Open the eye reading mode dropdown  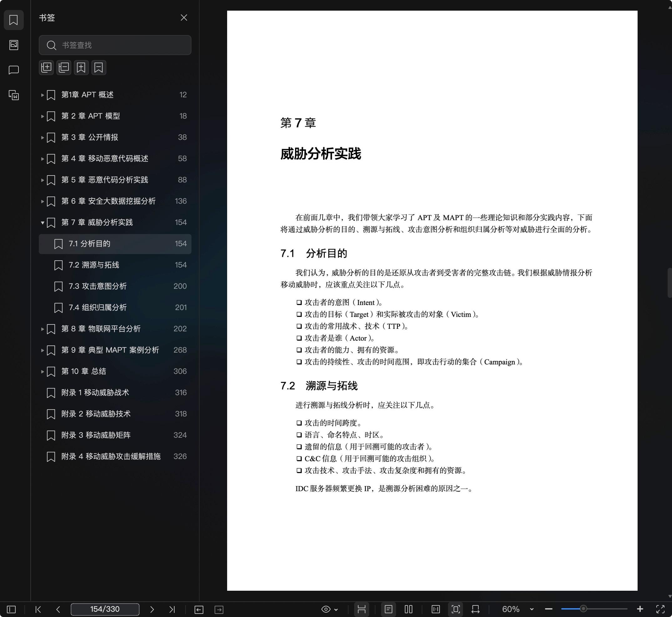pyautogui.click(x=329, y=609)
